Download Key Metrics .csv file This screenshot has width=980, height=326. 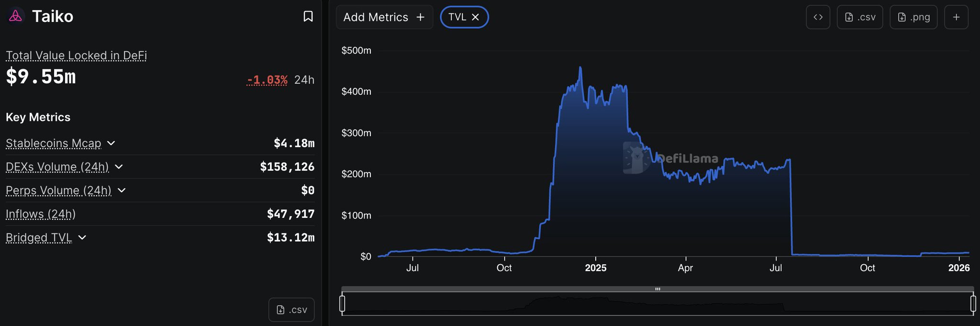point(291,310)
